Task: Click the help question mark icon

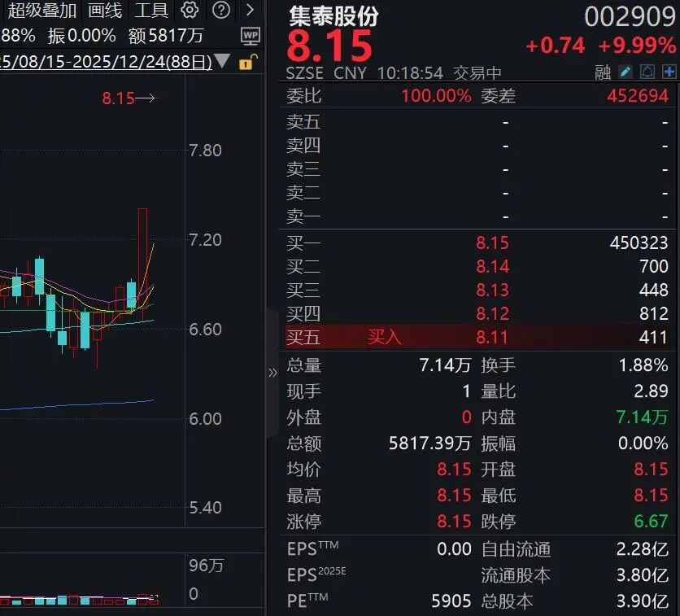Action: tap(220, 11)
